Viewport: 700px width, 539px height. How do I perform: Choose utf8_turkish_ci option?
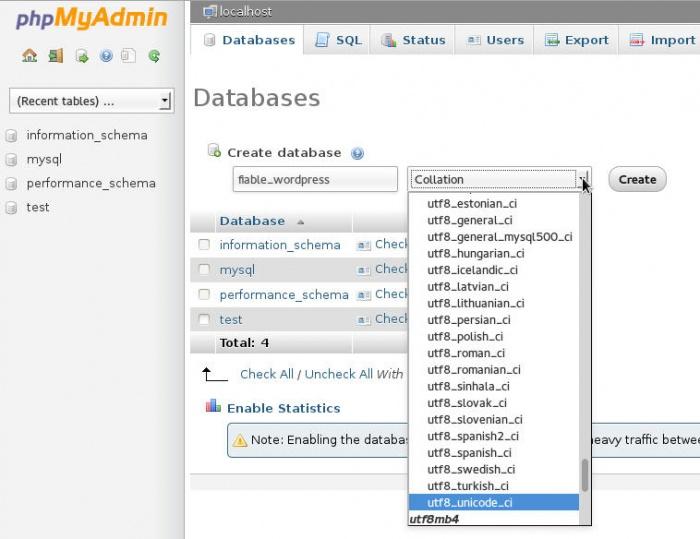(x=494, y=486)
